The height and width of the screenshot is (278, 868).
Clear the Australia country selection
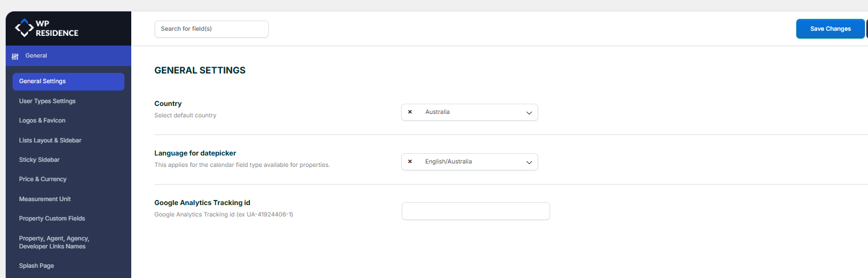[x=410, y=112]
